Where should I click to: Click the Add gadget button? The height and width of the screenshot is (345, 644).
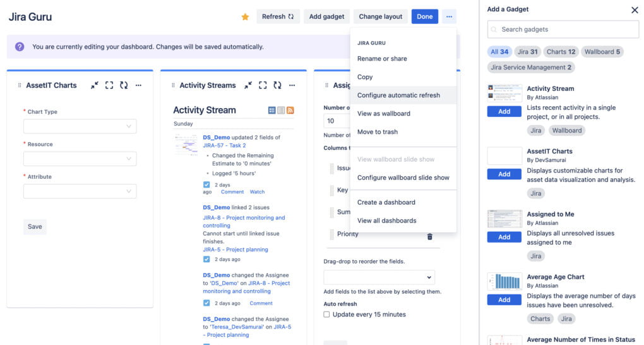[326, 16]
